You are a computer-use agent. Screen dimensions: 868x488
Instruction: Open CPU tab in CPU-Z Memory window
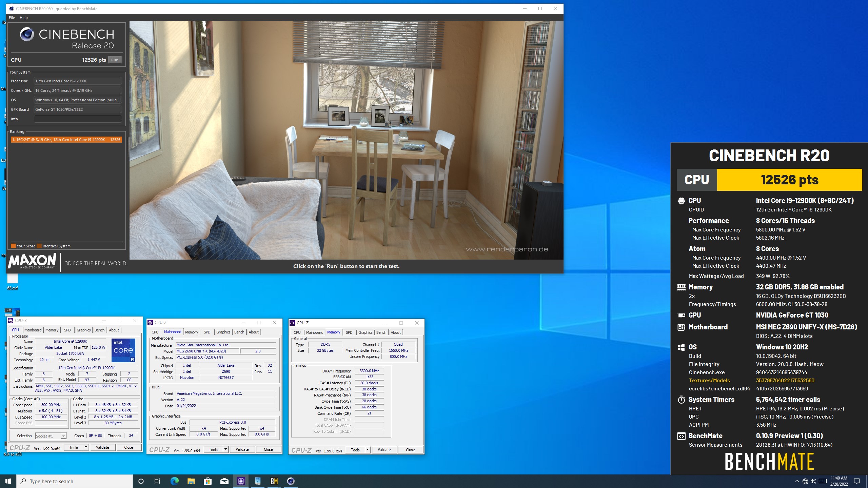(297, 332)
